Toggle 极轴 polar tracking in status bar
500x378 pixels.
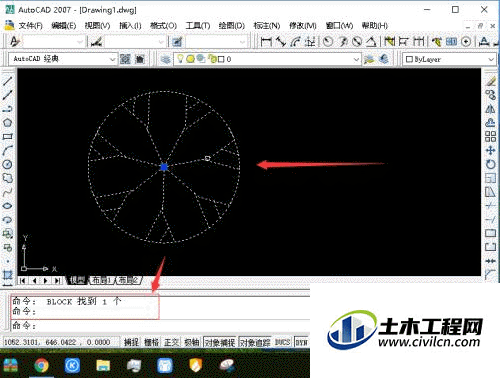192,342
